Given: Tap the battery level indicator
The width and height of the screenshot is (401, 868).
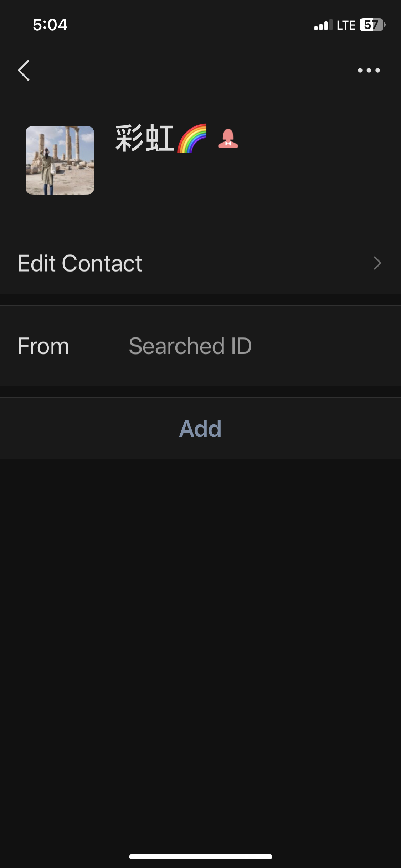Looking at the screenshot, I should (x=372, y=25).
